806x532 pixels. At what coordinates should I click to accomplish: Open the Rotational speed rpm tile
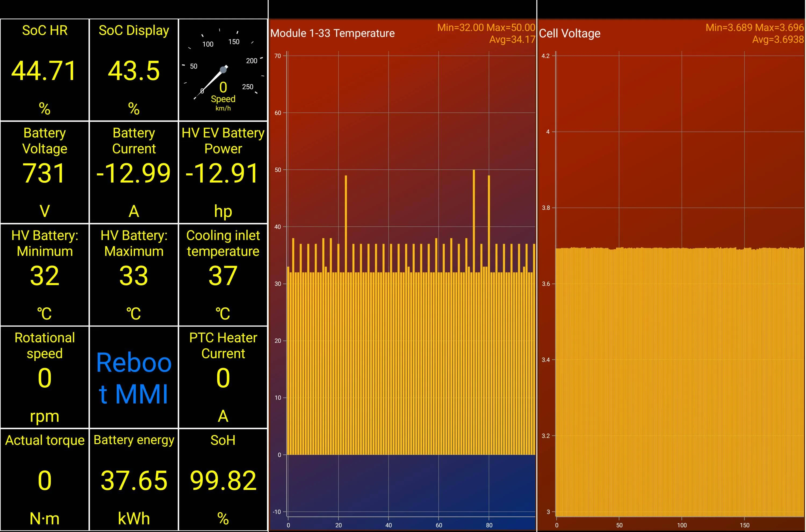point(45,377)
